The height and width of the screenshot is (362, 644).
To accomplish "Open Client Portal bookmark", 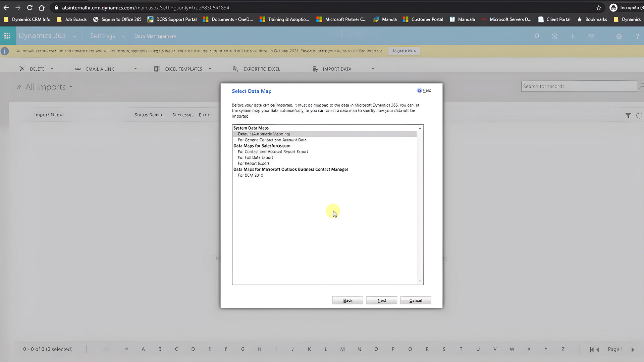I will pyautogui.click(x=554, y=19).
